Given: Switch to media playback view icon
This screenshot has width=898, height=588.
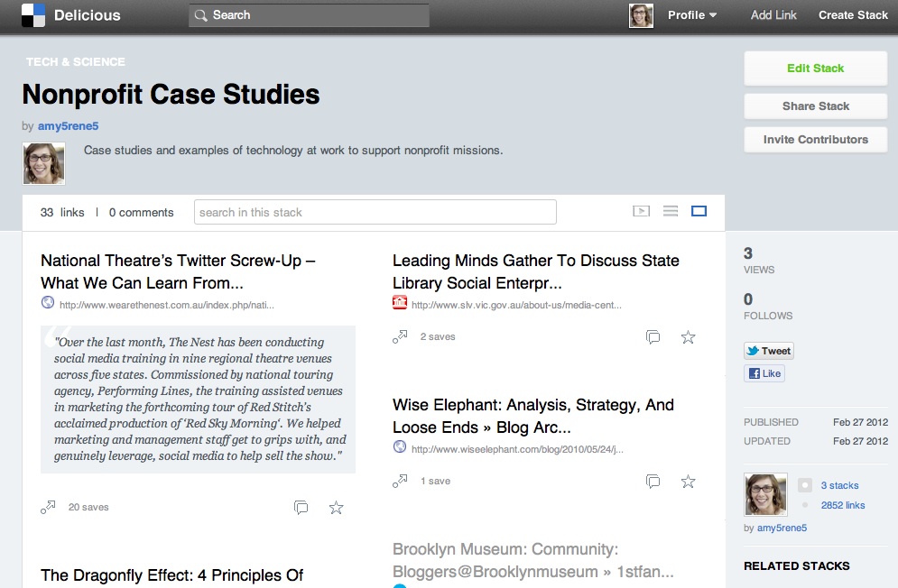Looking at the screenshot, I should (x=641, y=211).
